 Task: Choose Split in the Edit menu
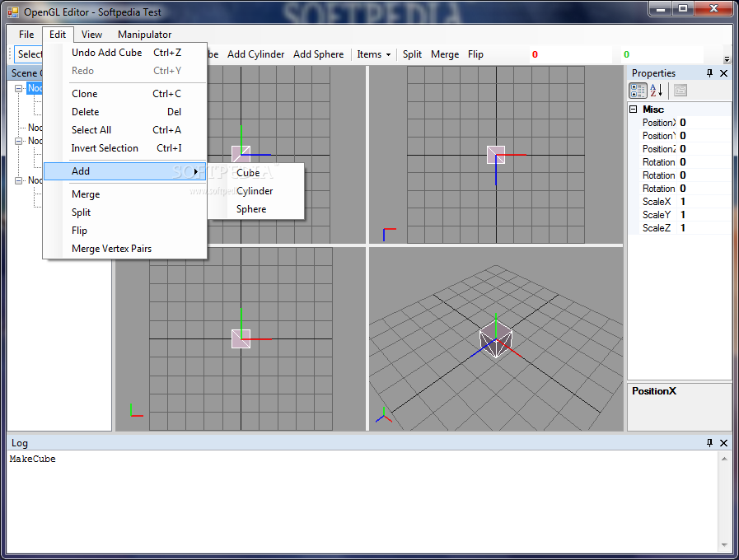pyautogui.click(x=125, y=212)
